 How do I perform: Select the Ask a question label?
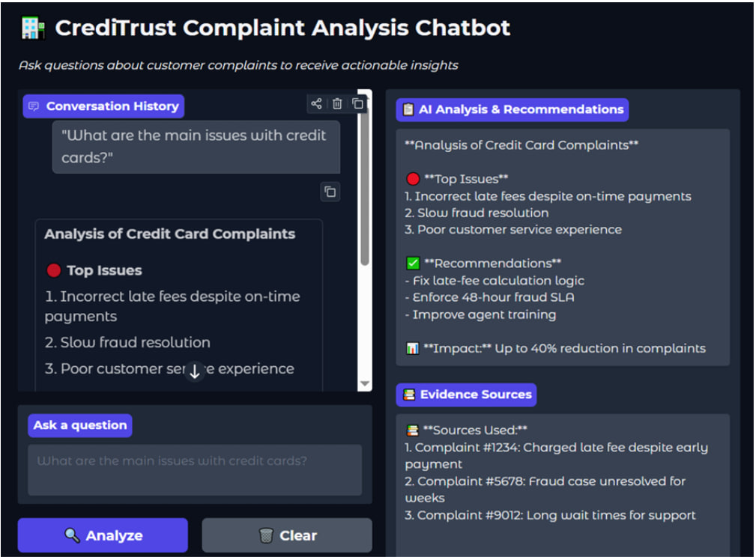[x=79, y=425]
